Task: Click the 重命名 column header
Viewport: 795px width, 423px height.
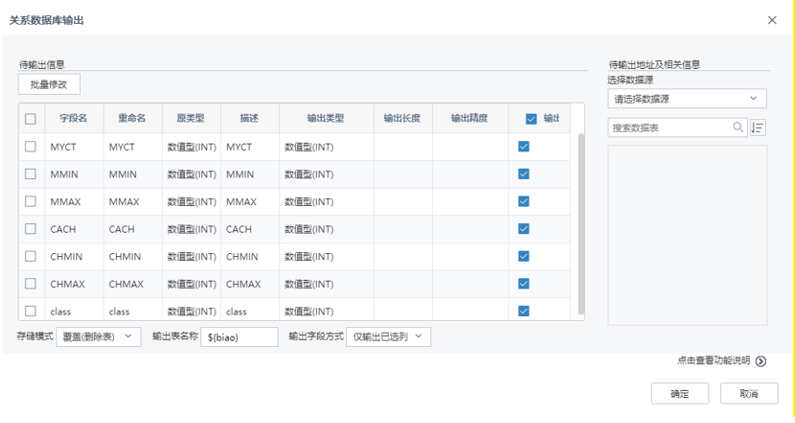Action: pyautogui.click(x=132, y=118)
